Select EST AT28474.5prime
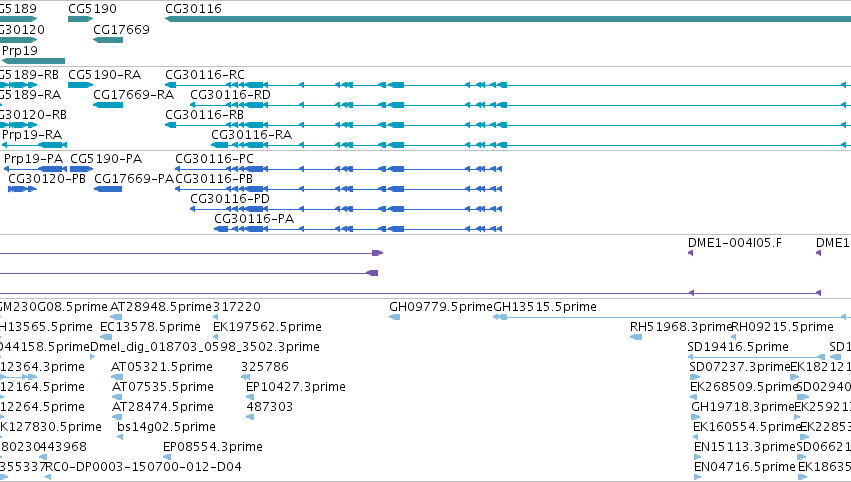 [163, 407]
